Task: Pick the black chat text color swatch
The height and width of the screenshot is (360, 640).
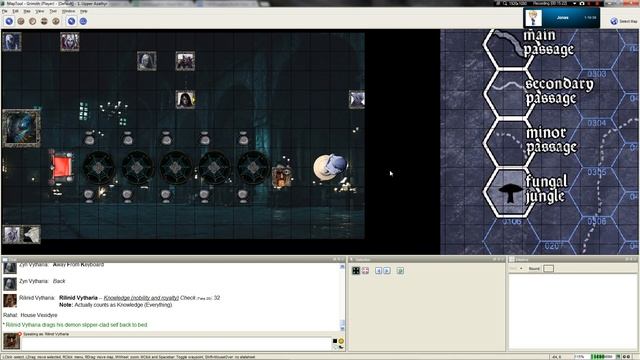Action: 335,341
